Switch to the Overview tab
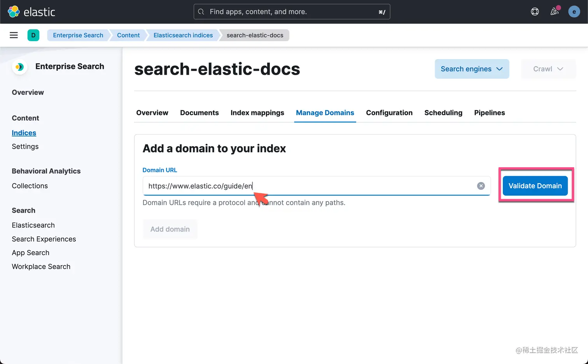Image resolution: width=588 pixels, height=364 pixels. [152, 113]
